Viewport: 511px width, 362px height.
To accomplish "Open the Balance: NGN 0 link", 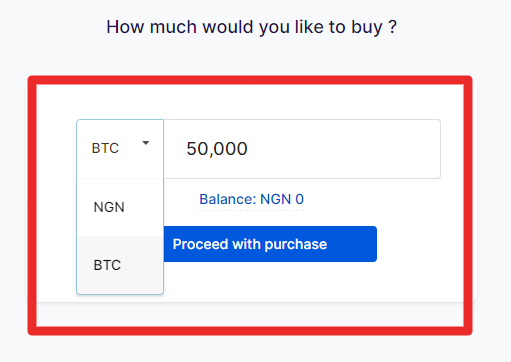I will (251, 199).
